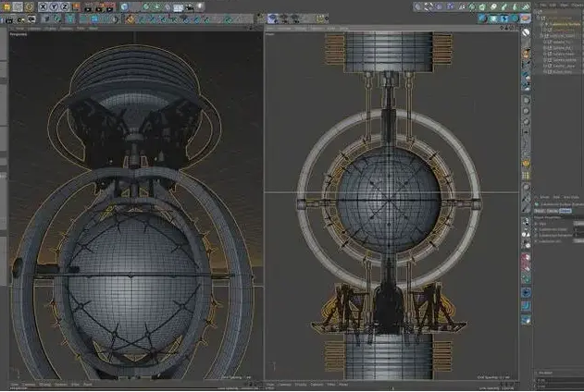Image resolution: width=584 pixels, height=392 pixels.
Task: Select the yellow Rotate tool
Action: 29,6
